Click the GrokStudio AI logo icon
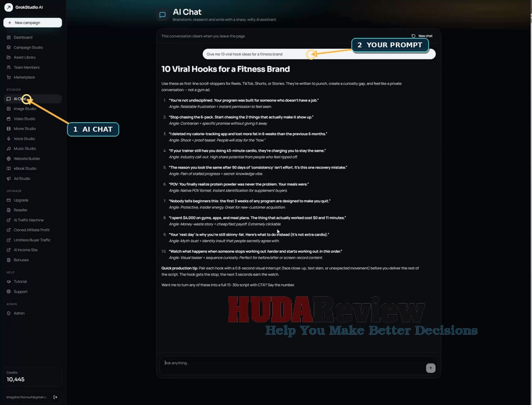Viewport: 532px width, 405px height. [8, 7]
